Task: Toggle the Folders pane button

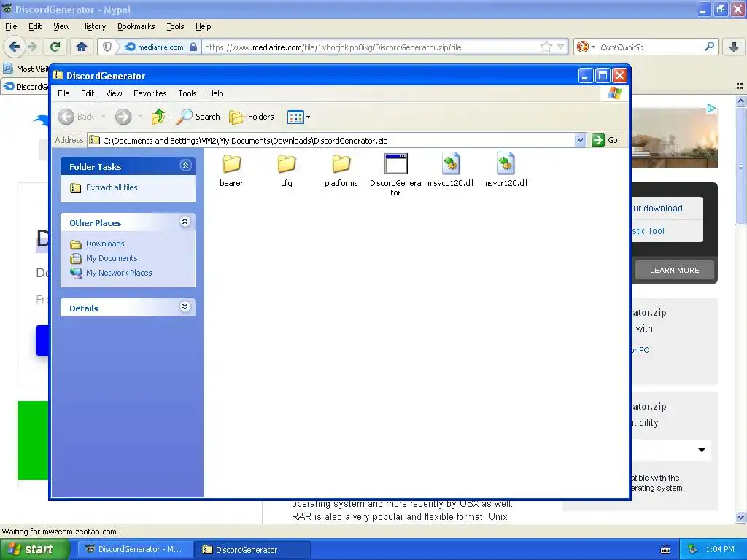Action: (x=252, y=117)
